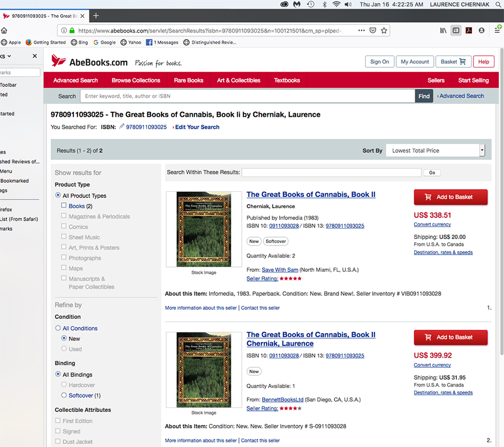
Task: Click Time Machine icon in menu bar
Action: pyautogui.click(x=311, y=4)
